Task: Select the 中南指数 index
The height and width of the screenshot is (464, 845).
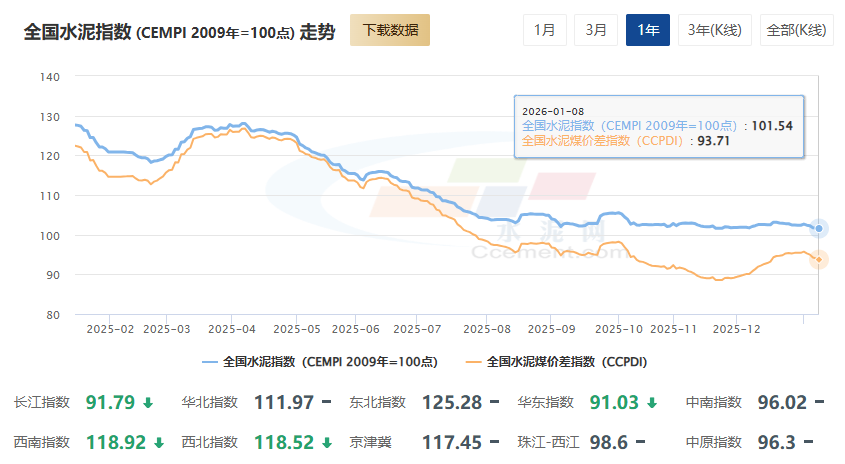Action: [x=713, y=403]
